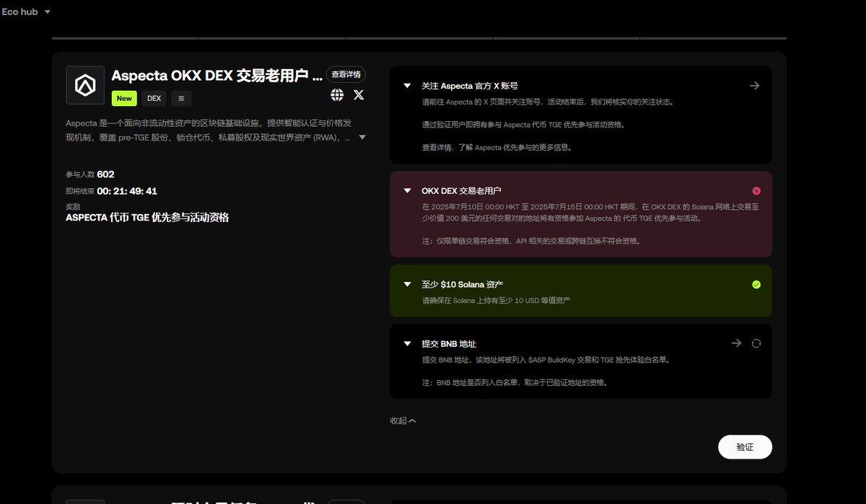The image size is (866, 504).
Task: Click the 提交 BNB 地址 title
Action: pos(449,344)
